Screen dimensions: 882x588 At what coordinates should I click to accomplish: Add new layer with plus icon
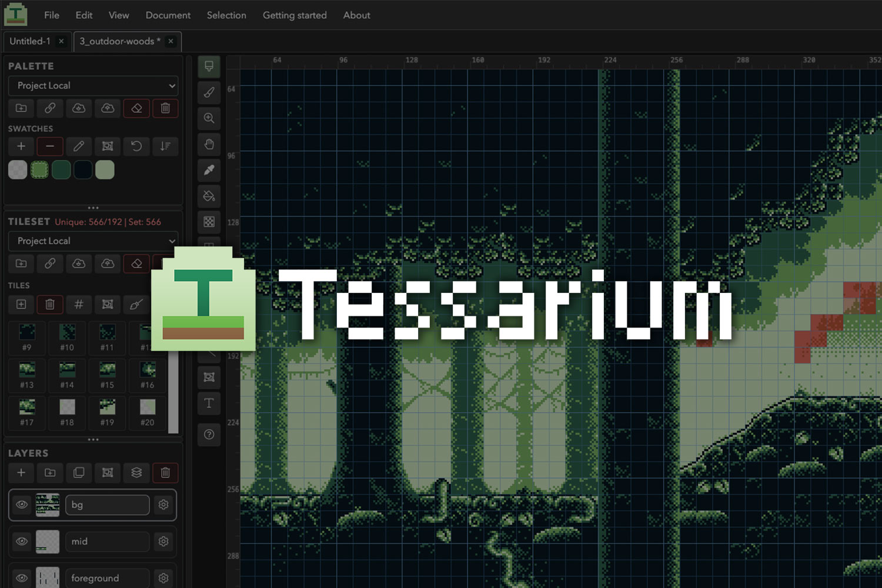pyautogui.click(x=21, y=473)
